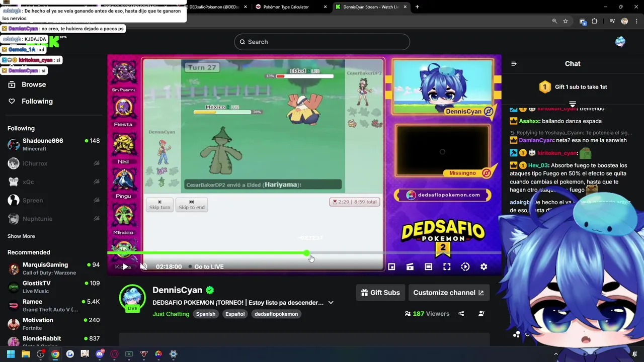The image size is (644, 362).
Task: Click Show More under Following
Action: point(21,236)
